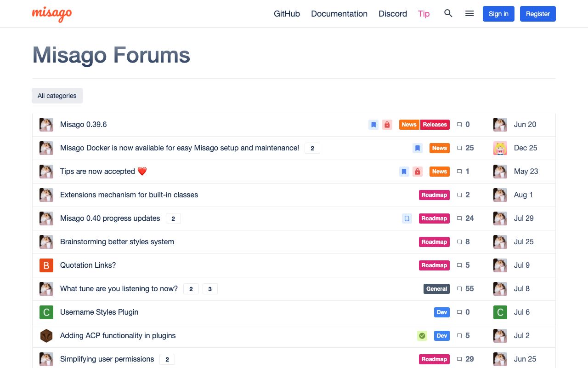Click last poster avatar on Misago 0.39.6 row
The width and height of the screenshot is (588, 368).
(500, 125)
